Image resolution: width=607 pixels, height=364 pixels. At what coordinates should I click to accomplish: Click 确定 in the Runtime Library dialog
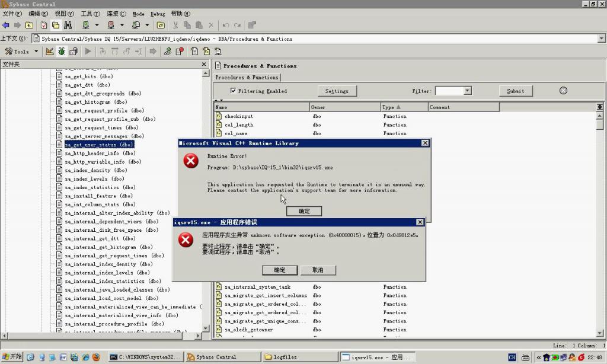[304, 211]
